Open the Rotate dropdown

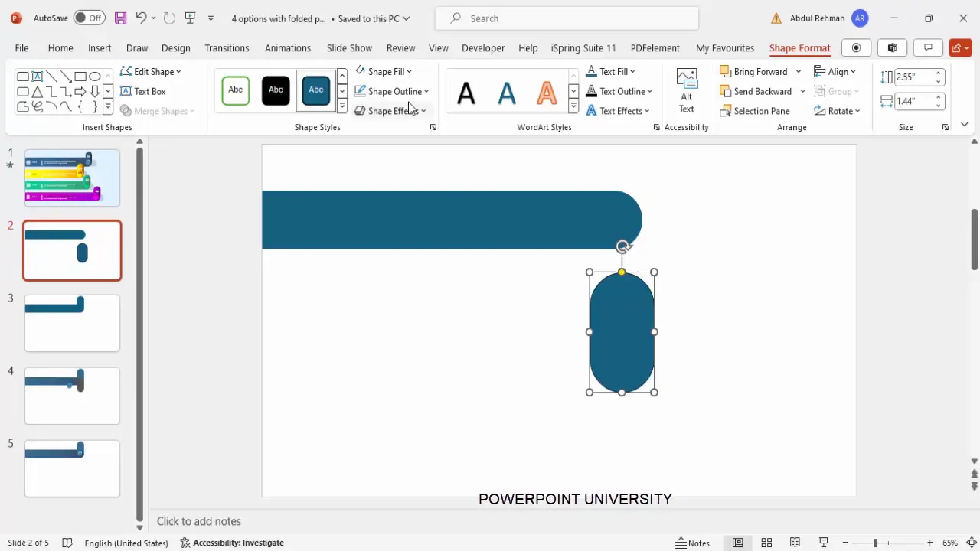tap(837, 111)
